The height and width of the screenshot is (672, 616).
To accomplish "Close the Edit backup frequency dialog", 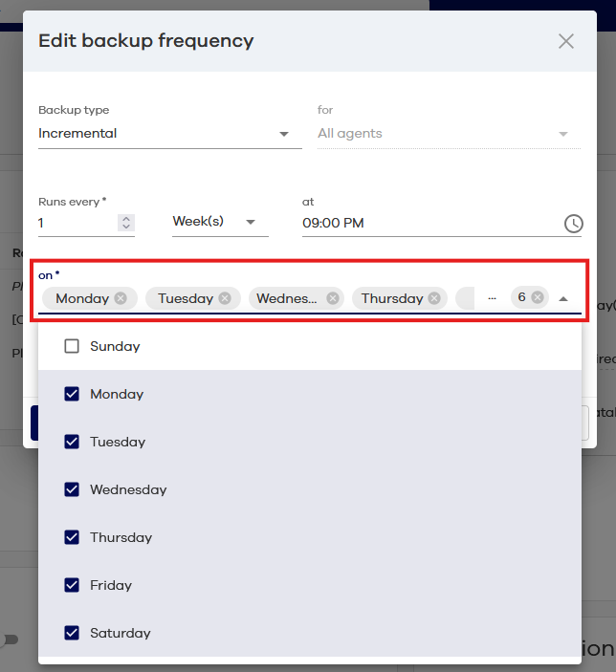I will [x=566, y=41].
